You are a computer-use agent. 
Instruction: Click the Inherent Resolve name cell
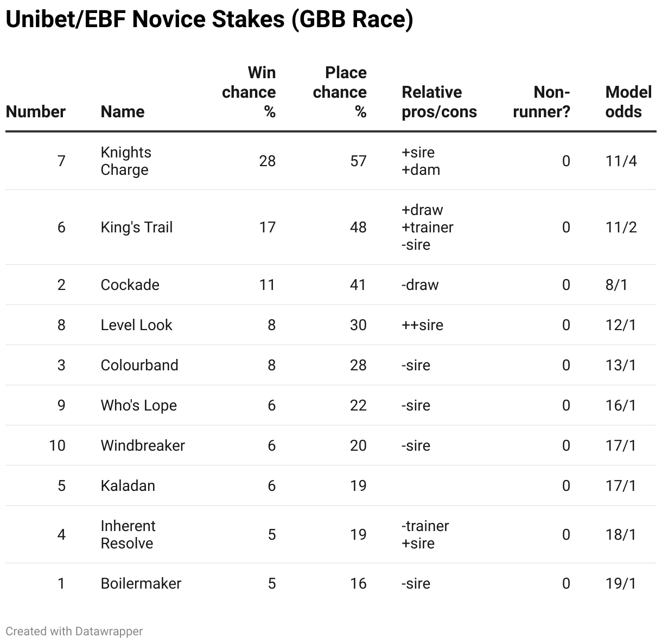click(128, 535)
